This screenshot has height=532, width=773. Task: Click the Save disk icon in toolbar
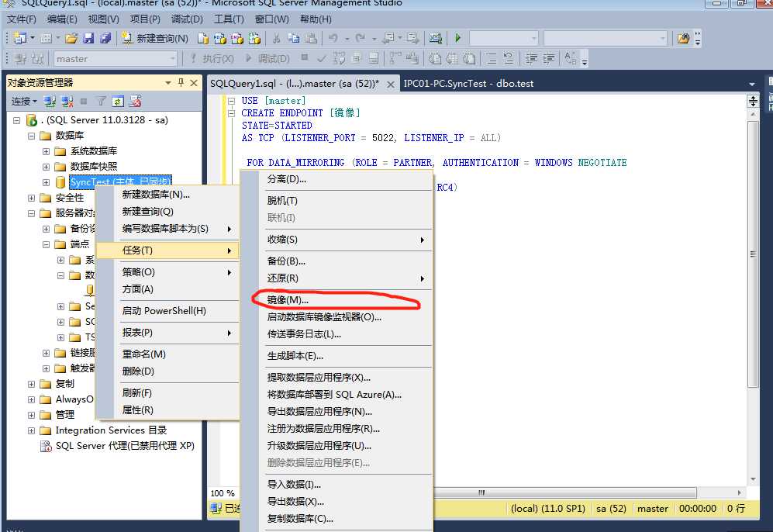click(88, 38)
